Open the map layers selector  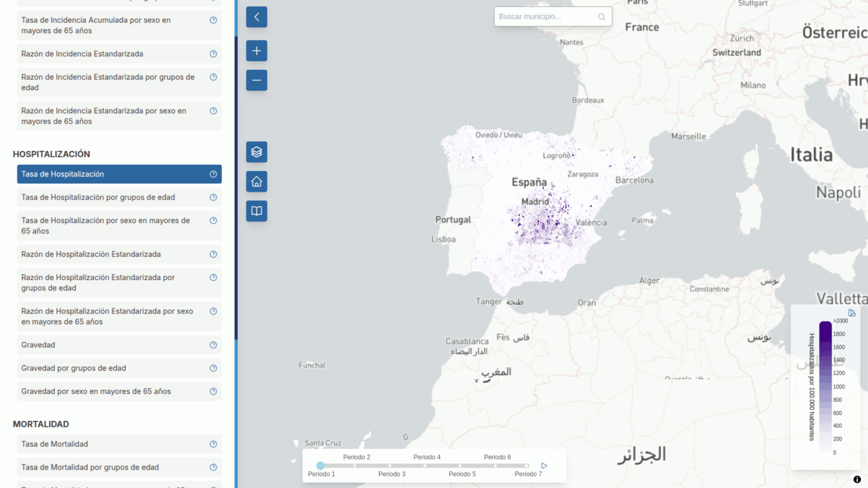256,152
